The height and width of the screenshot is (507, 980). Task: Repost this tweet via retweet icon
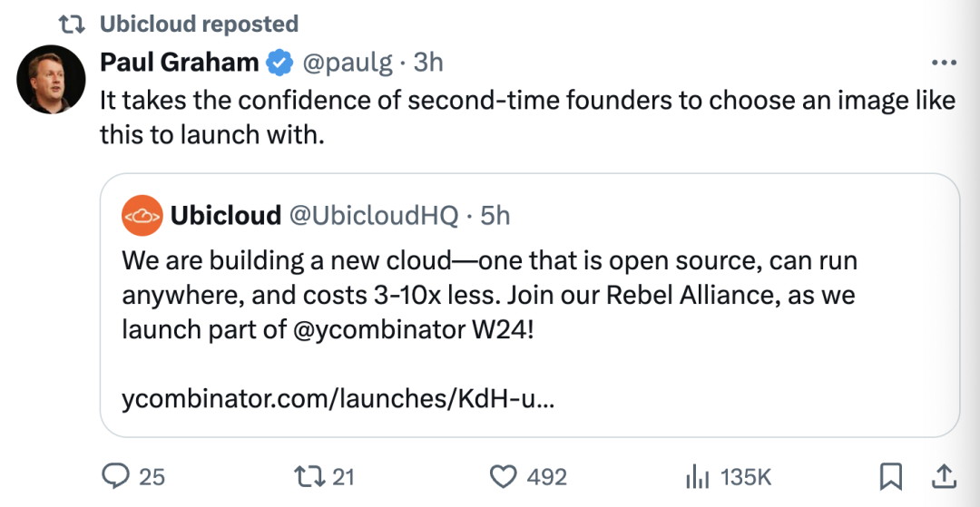309,476
